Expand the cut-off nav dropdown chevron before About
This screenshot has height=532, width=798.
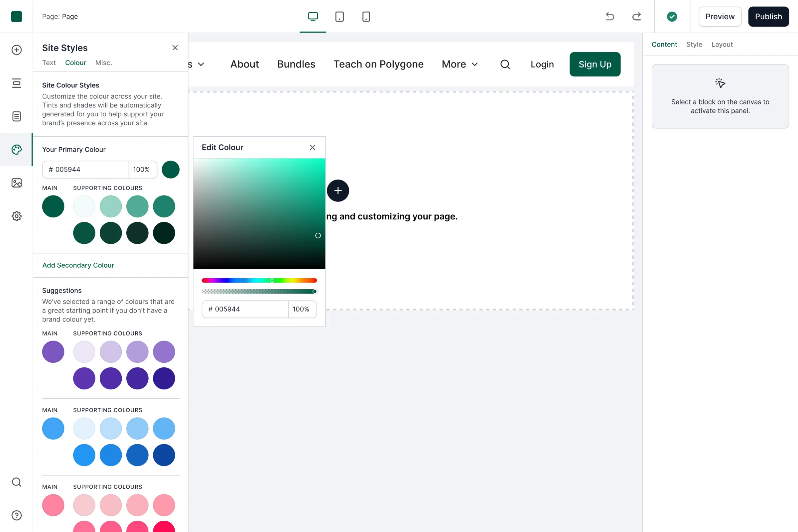(201, 64)
